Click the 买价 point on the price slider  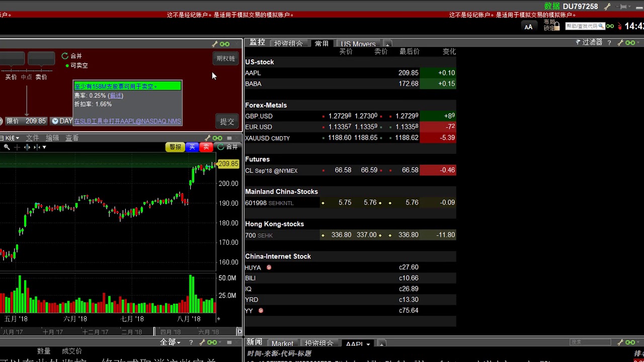pos(11,77)
